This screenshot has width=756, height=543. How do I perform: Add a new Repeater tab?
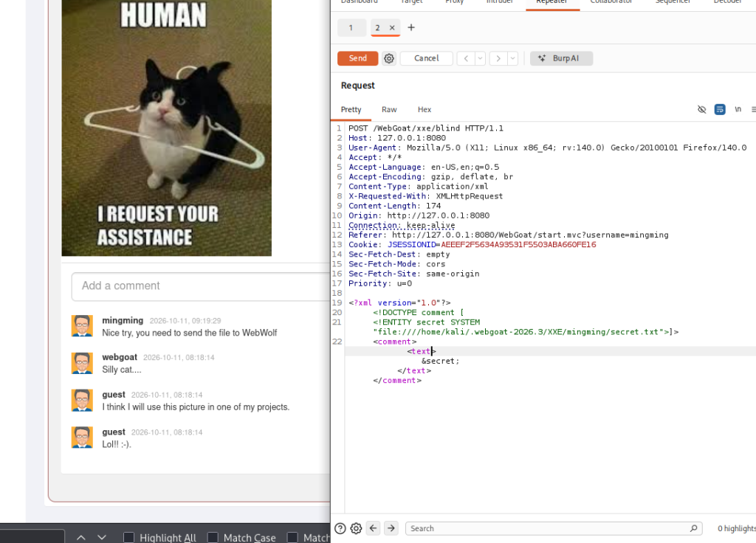pyautogui.click(x=411, y=27)
